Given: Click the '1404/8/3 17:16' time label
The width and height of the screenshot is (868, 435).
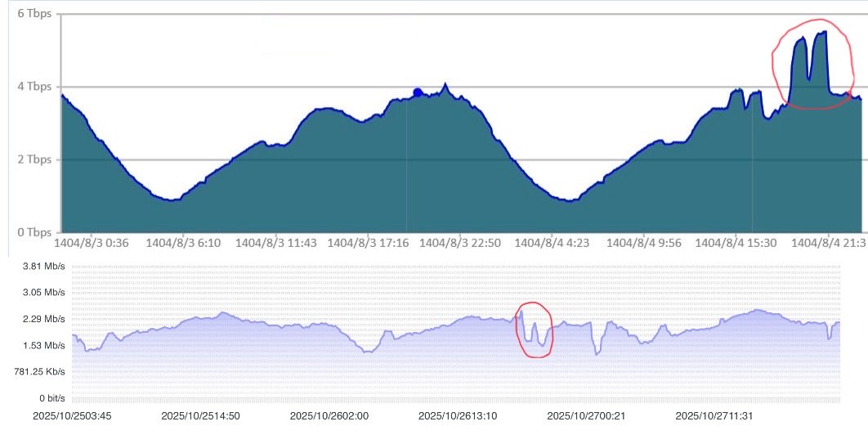Looking at the screenshot, I should (x=368, y=244).
